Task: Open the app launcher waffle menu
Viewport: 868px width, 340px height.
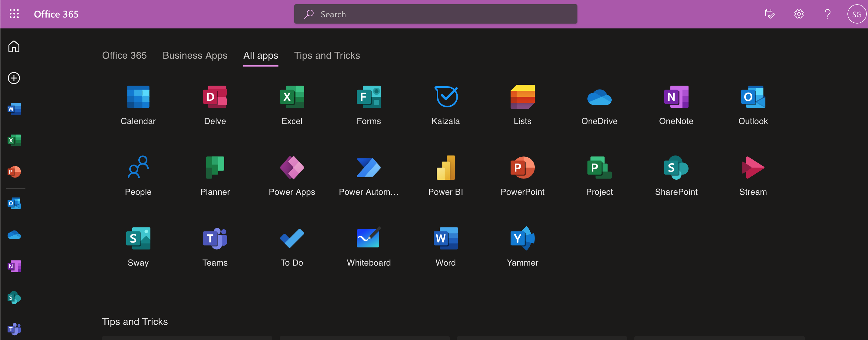Action: pos(14,14)
